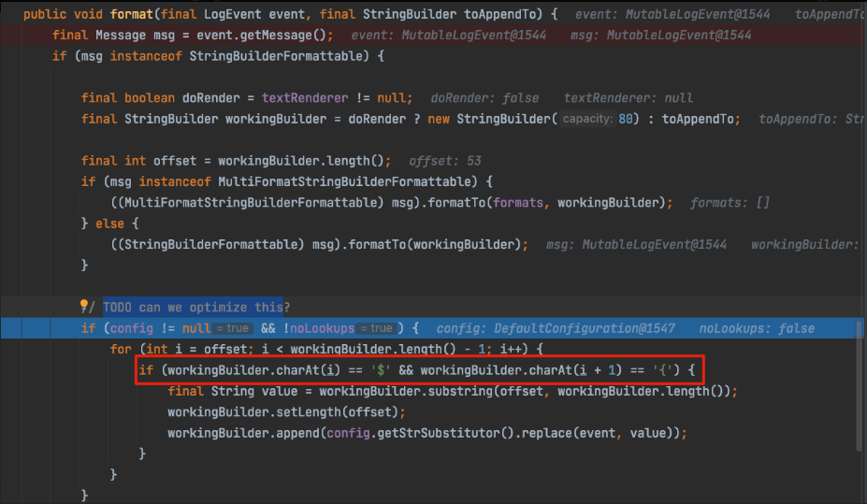Click 'getStrSubstitutor()' method call
Image resolution: width=867 pixels, height=504 pixels.
446,433
